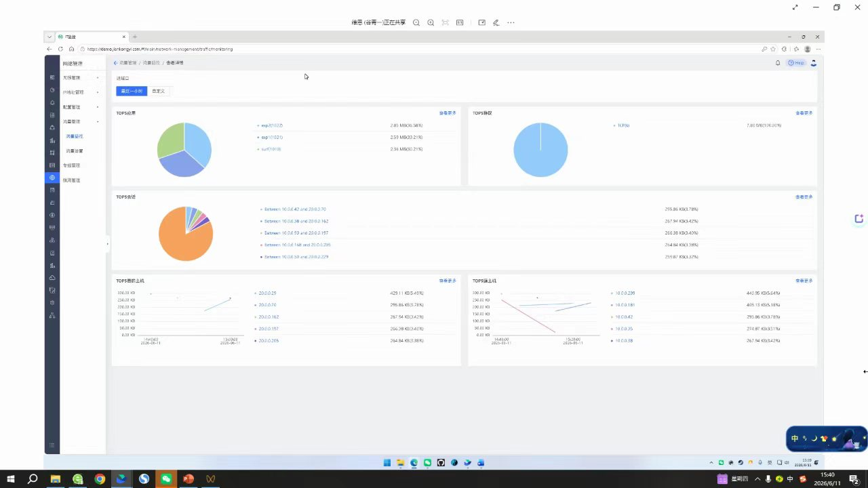Viewport: 868px width, 488px height.
Task: Collapse the side menu with the edge handle
Action: point(107,244)
